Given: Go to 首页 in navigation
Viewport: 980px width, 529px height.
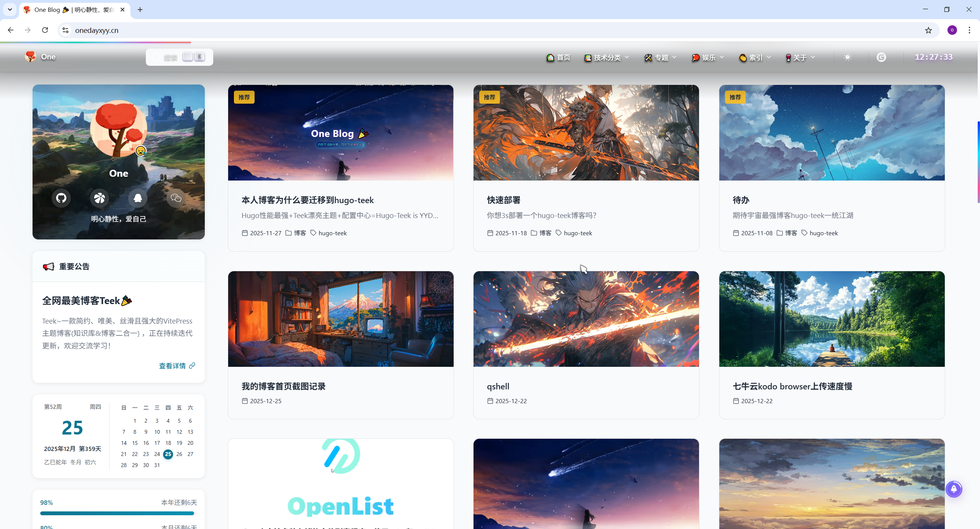Looking at the screenshot, I should click(559, 57).
